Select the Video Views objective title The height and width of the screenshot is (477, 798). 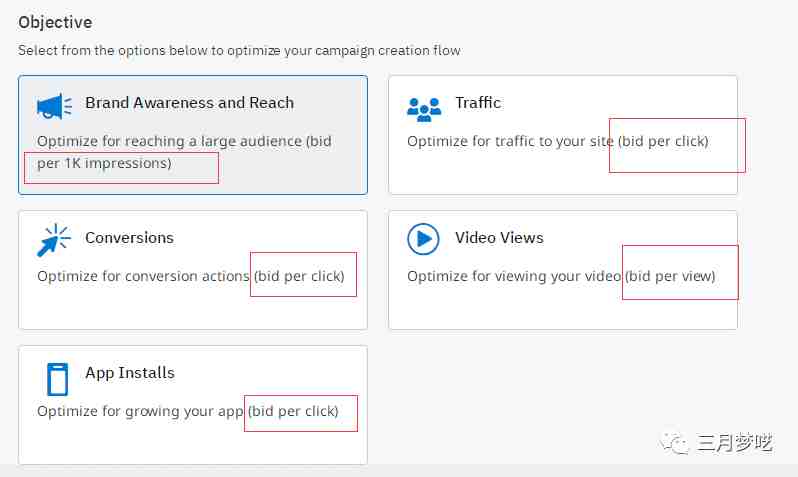point(499,237)
